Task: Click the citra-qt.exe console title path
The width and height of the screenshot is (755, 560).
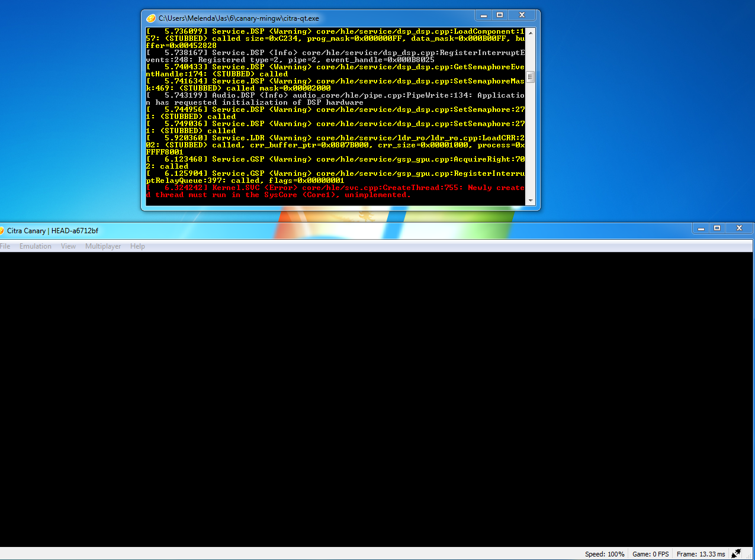Action: click(239, 18)
